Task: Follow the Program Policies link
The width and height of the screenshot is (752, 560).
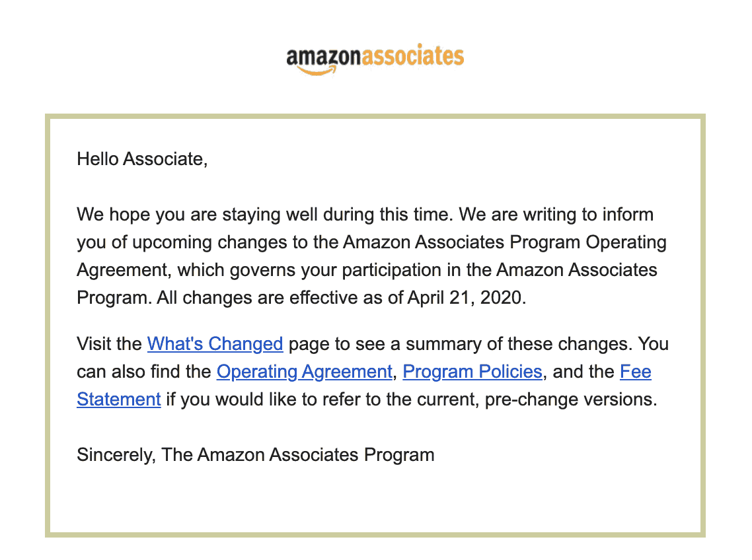Action: pyautogui.click(x=472, y=372)
